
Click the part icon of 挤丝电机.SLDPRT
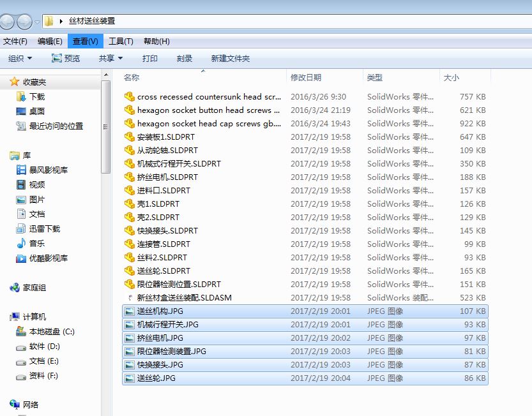pos(130,177)
